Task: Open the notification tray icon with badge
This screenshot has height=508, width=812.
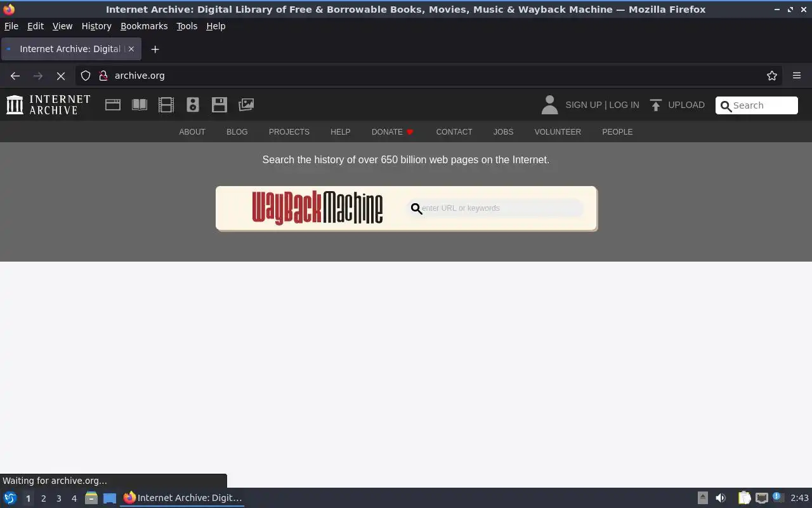Action: pyautogui.click(x=778, y=498)
